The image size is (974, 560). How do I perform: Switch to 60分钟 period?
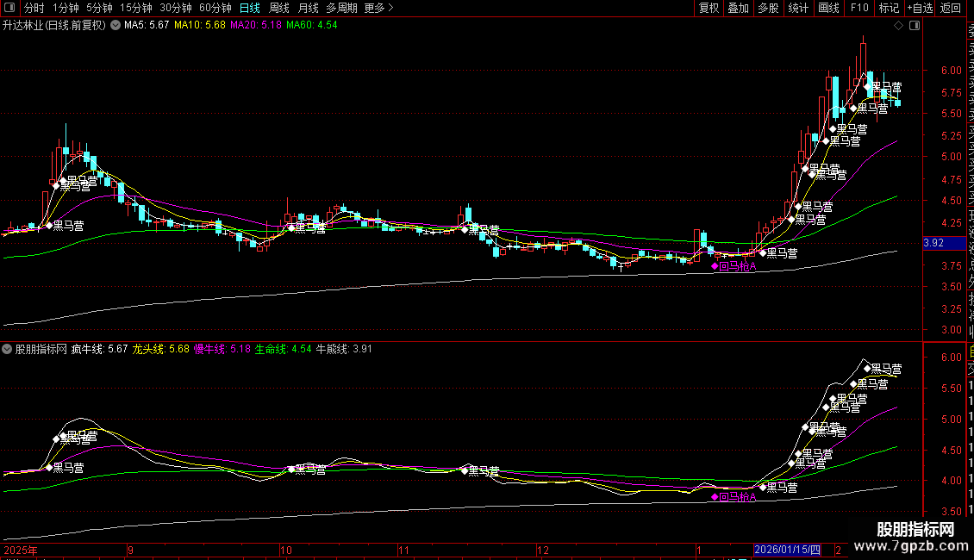coord(215,9)
